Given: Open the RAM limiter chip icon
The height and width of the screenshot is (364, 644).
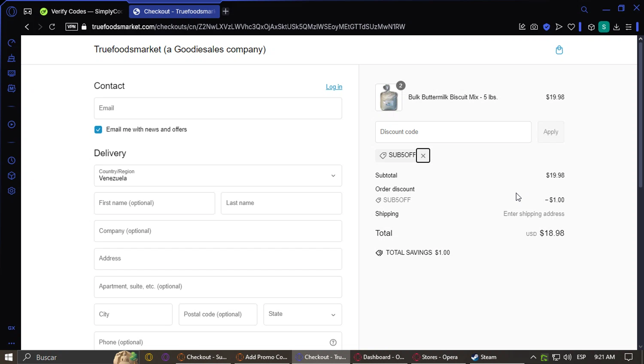Looking at the screenshot, I should [12, 89].
